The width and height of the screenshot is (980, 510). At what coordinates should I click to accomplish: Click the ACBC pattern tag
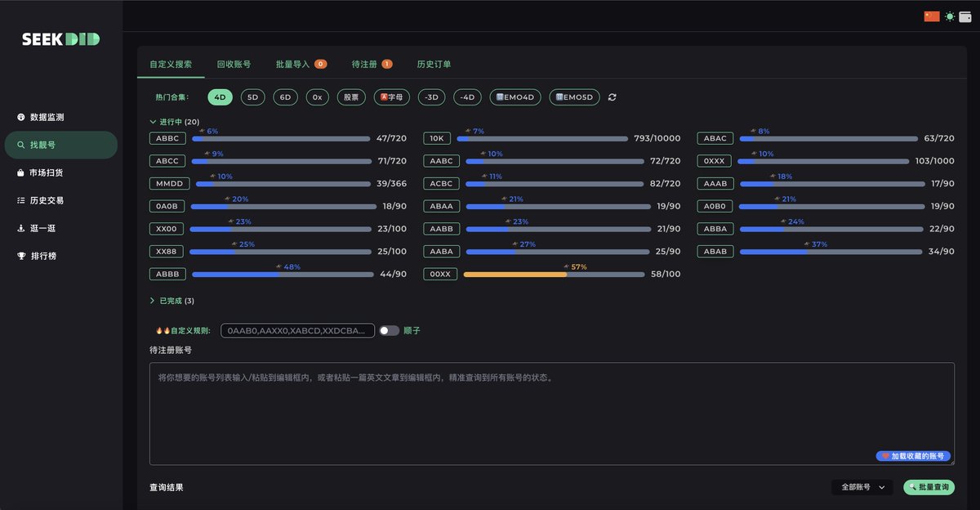[441, 184]
